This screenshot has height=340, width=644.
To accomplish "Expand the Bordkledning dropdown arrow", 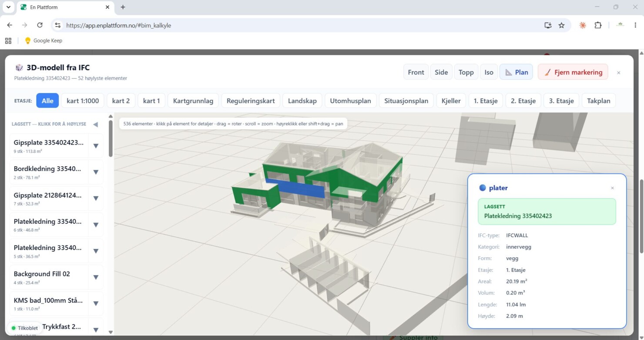I will pyautogui.click(x=96, y=172).
